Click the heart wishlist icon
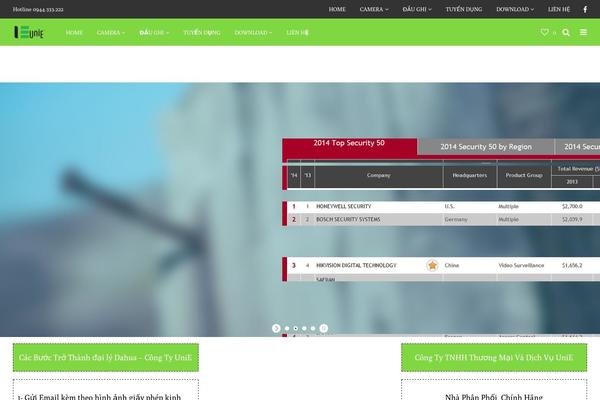 point(544,32)
